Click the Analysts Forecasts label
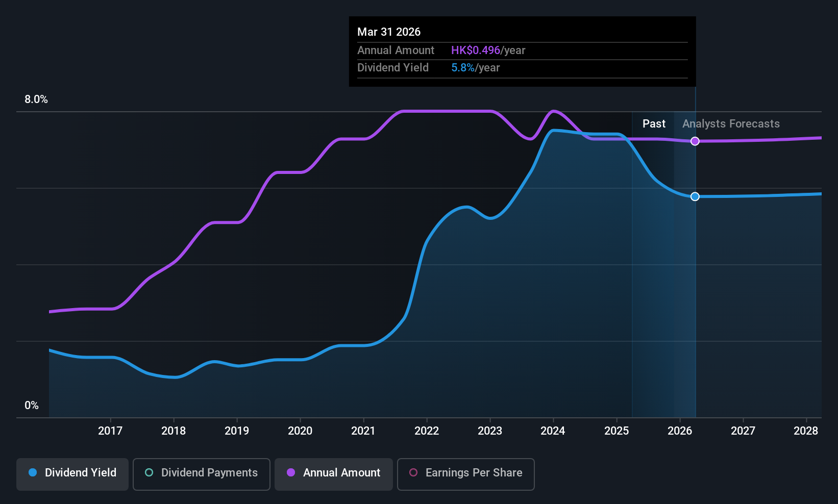This screenshot has width=838, height=504. [731, 124]
